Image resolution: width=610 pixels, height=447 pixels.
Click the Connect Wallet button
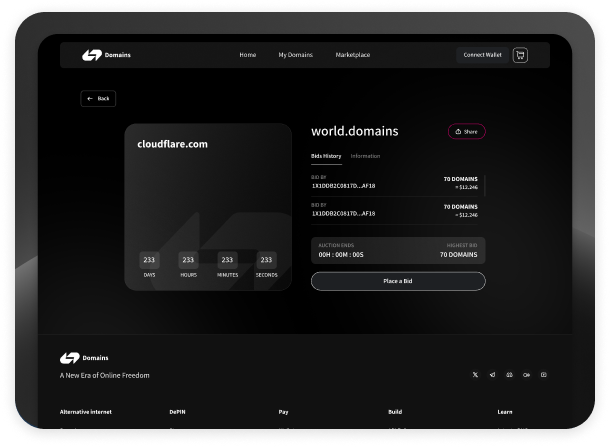[482, 55]
